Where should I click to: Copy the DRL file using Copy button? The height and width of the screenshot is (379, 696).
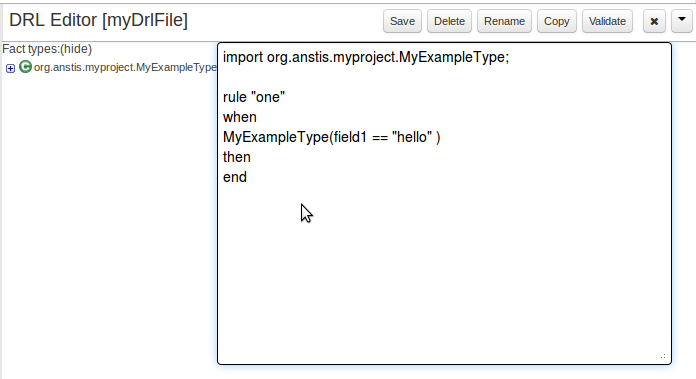point(557,21)
